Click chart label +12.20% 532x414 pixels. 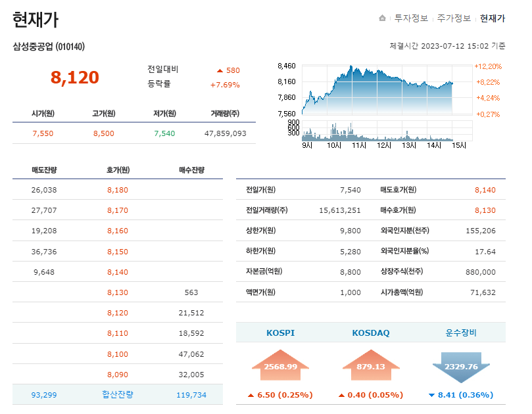tap(488, 66)
